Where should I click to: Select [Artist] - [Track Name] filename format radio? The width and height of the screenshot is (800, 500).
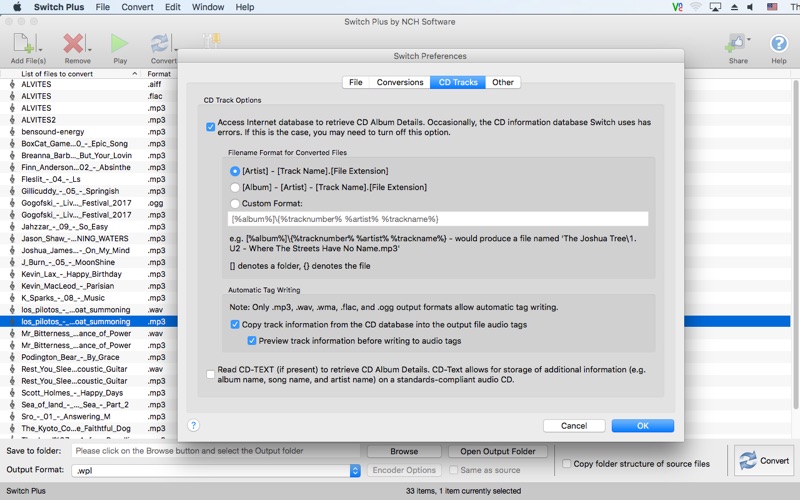pos(235,171)
